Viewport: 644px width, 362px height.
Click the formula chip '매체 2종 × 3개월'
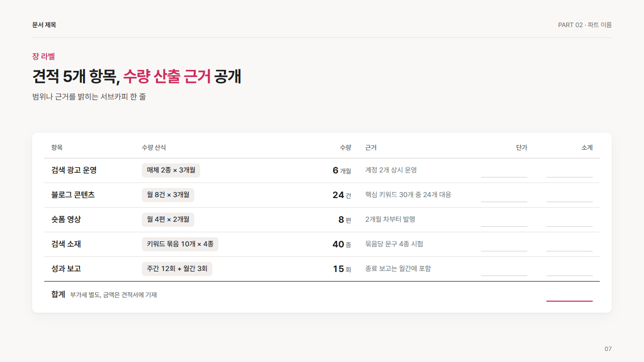pyautogui.click(x=171, y=170)
